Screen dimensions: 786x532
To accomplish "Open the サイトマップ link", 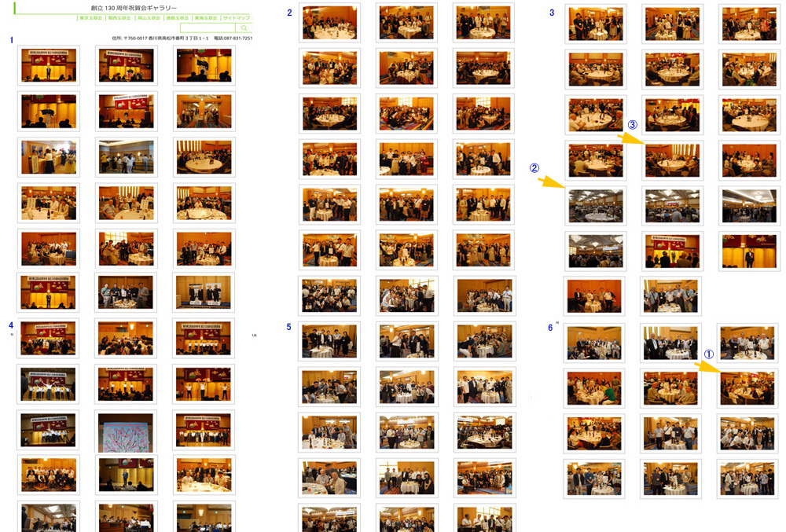I will [x=236, y=17].
